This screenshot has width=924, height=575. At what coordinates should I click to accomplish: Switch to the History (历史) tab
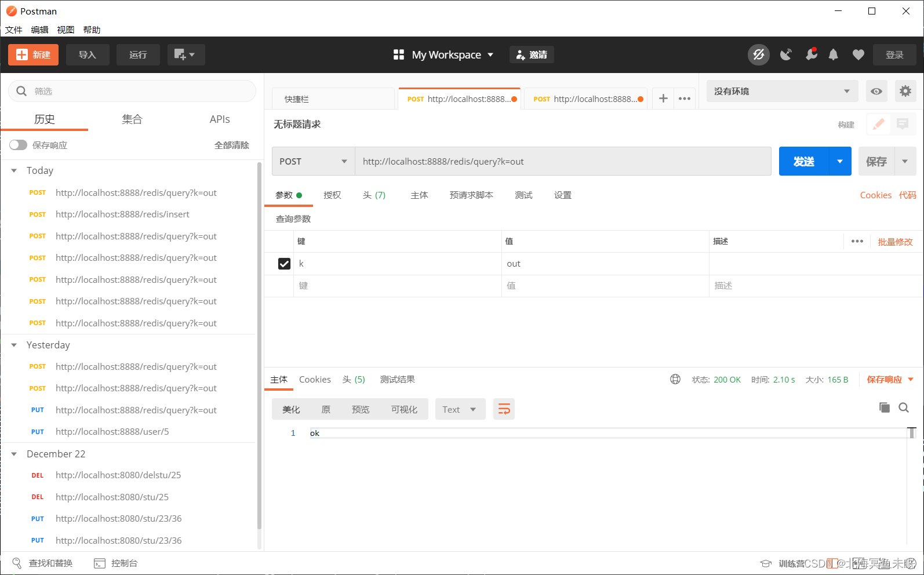click(x=44, y=119)
